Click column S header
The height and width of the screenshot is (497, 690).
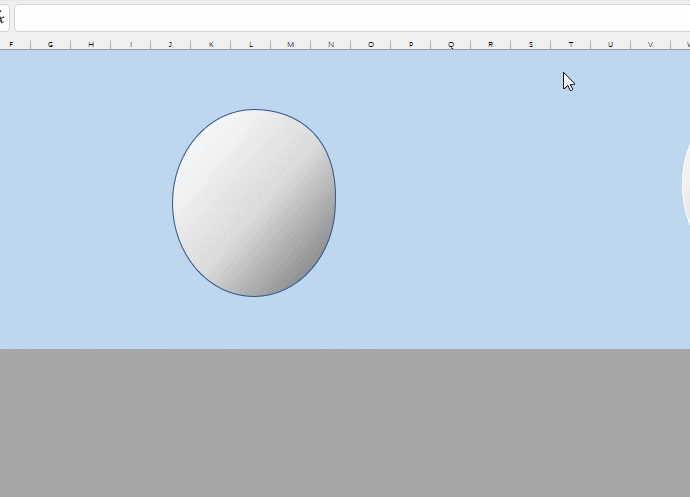(530, 44)
